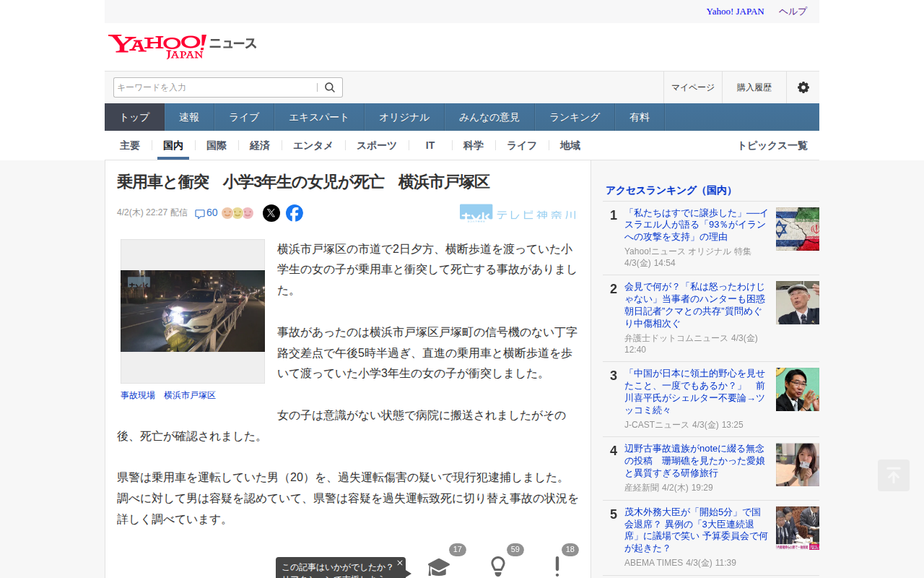Share the article on X
Viewport: 924px width, 578px height.
(271, 213)
